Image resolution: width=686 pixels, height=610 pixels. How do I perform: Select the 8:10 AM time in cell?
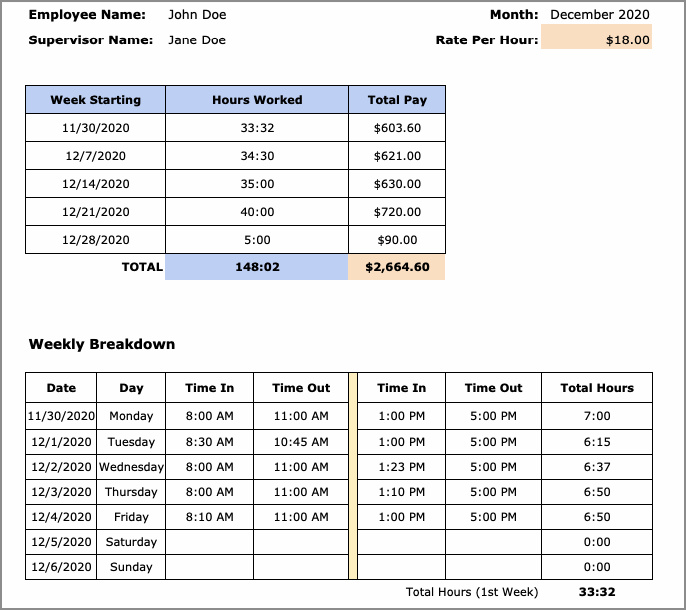coord(209,517)
